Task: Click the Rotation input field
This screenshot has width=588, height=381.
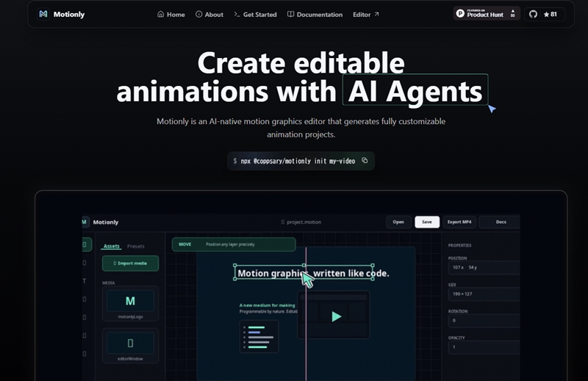Action: (484, 321)
